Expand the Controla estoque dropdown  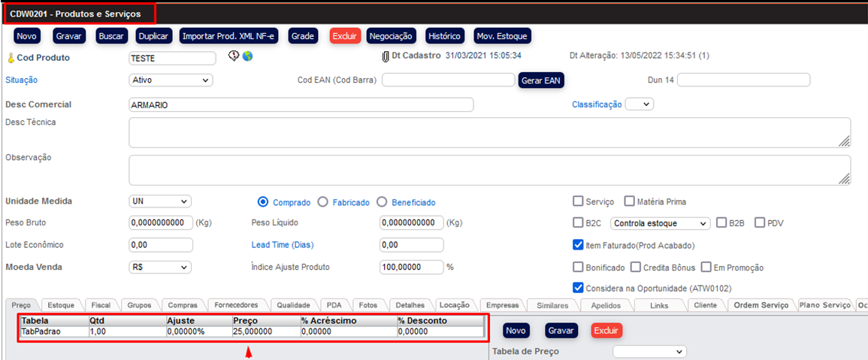click(x=661, y=223)
